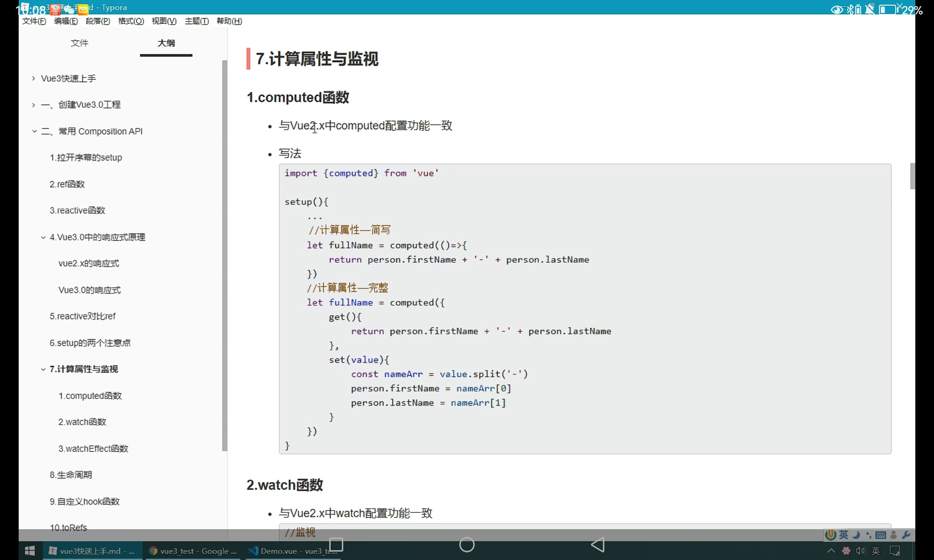Open the IME soft keyboard icon

(x=881, y=535)
